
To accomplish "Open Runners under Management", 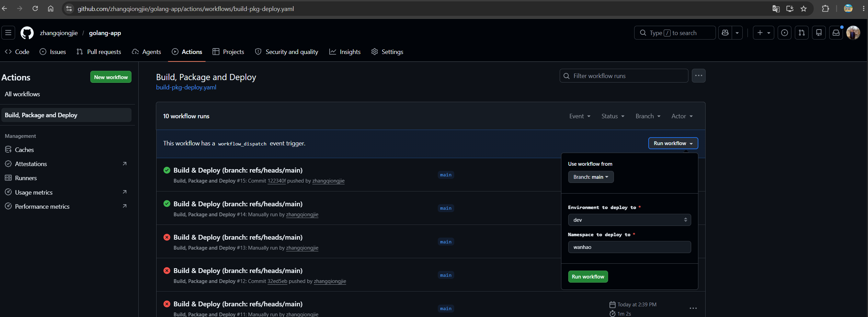I will coord(67,178).
